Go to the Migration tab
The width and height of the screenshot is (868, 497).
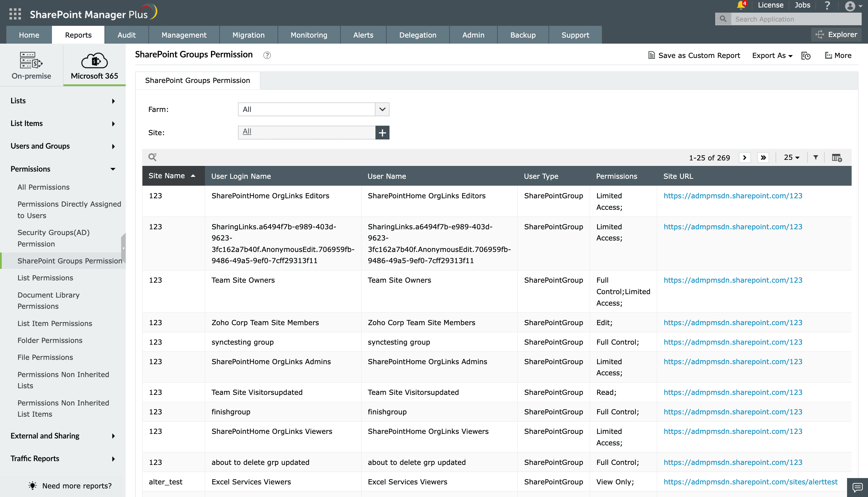tap(248, 35)
